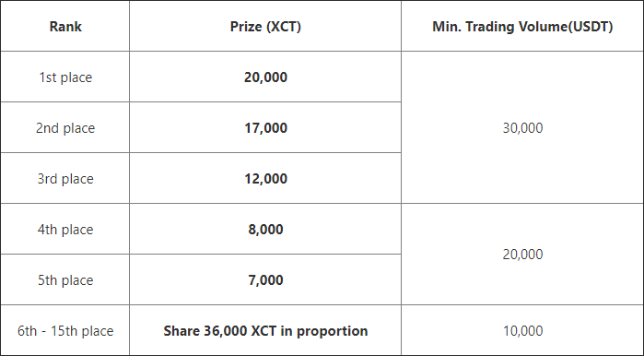Click the 12,000 prize value

265,178
